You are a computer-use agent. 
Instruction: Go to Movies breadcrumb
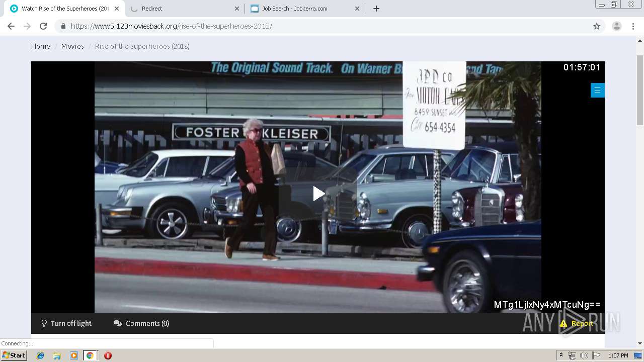[72, 46]
